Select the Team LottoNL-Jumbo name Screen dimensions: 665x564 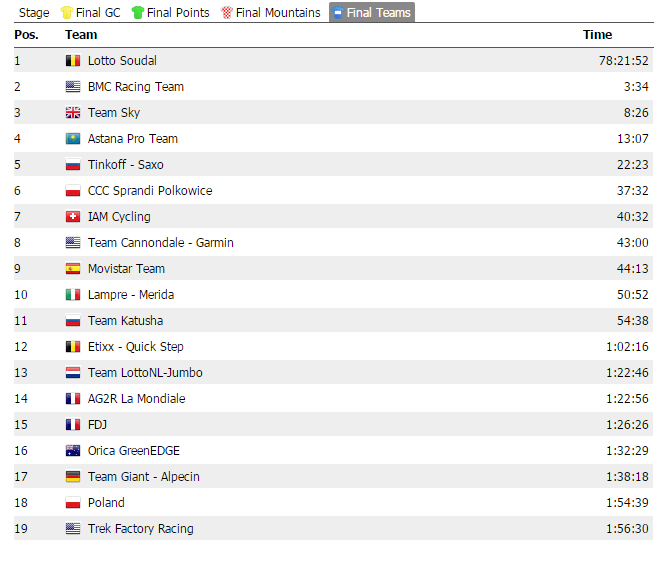click(145, 373)
